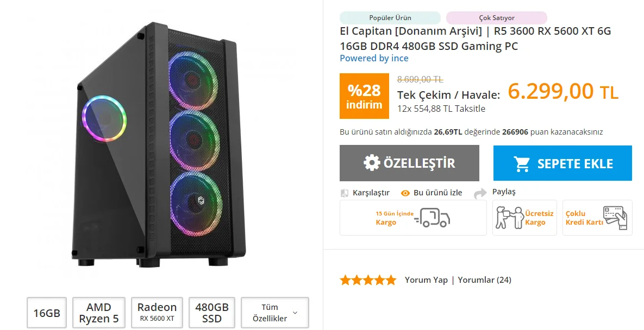This screenshot has height=330, width=644.
Task: Select the Radeon RX 5600 XT badge
Action: click(157, 313)
